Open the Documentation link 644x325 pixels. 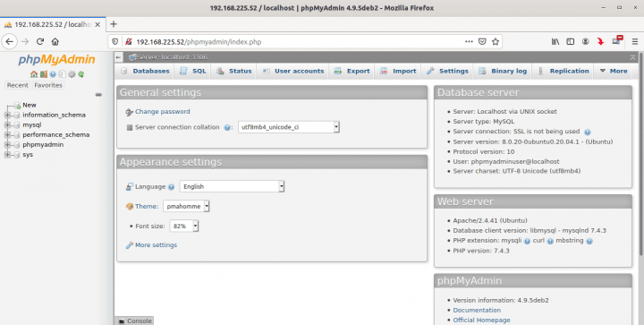477,310
